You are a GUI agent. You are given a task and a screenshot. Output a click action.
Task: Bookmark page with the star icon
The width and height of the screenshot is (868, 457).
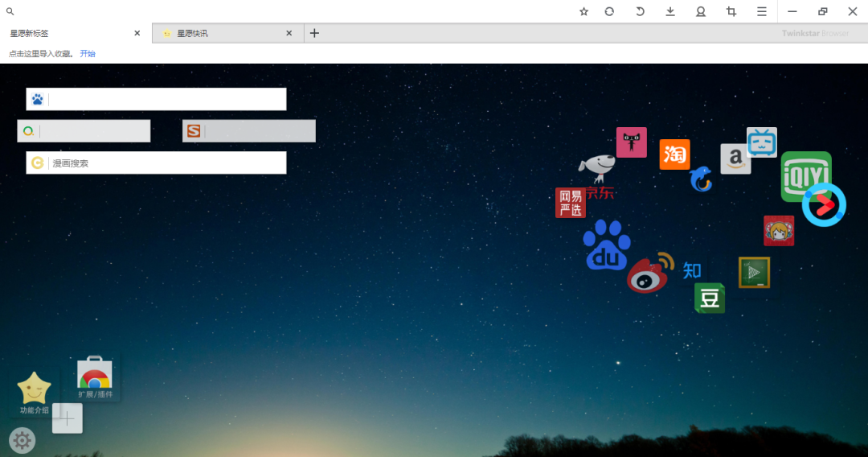coord(583,11)
